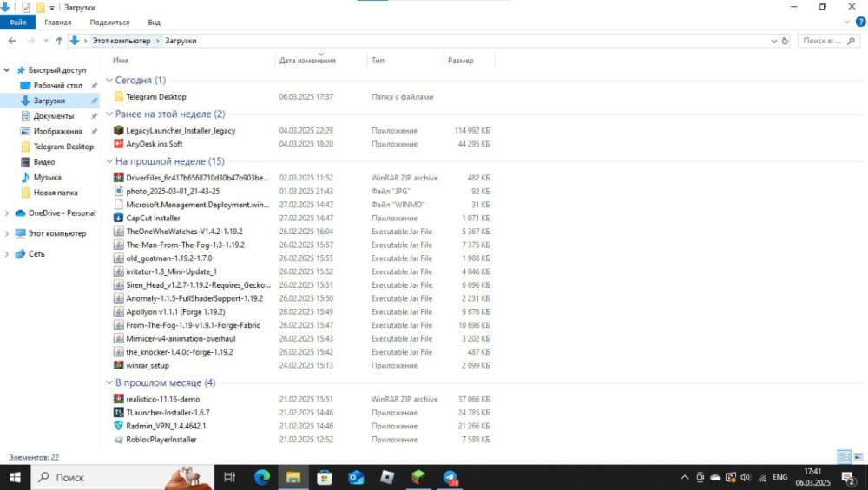This screenshot has height=490, width=868.
Task: Select The-Man-From-The-Fog-1.3-1.19.2 file
Action: point(186,245)
